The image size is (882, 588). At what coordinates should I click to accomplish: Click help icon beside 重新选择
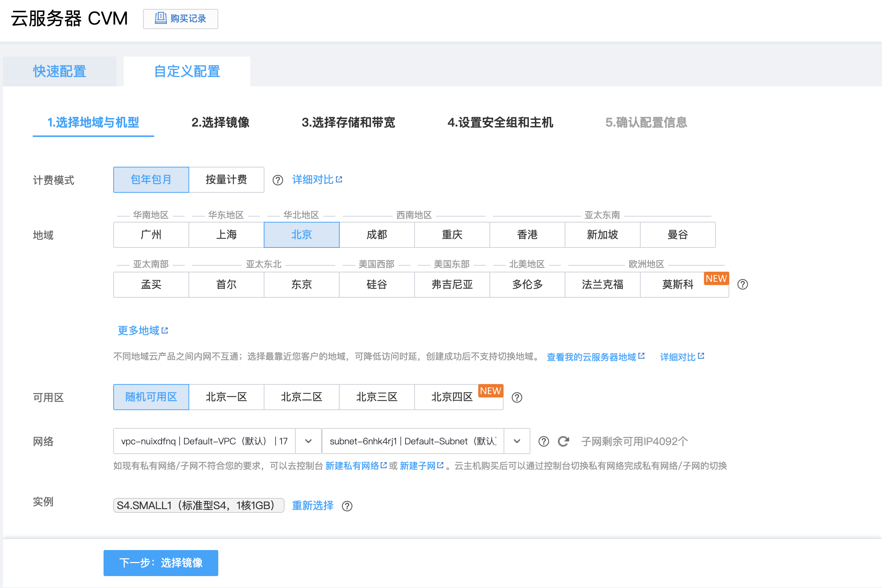(347, 506)
